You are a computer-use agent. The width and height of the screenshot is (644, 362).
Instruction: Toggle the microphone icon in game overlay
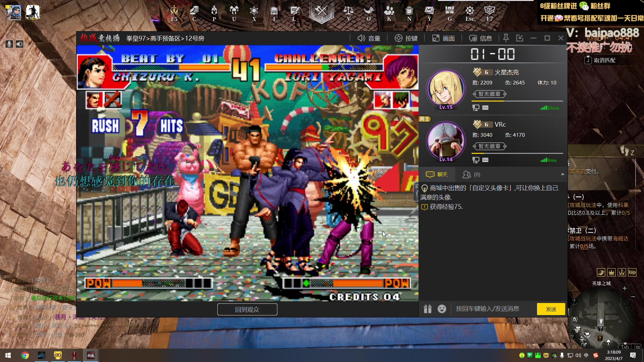(x=9, y=44)
